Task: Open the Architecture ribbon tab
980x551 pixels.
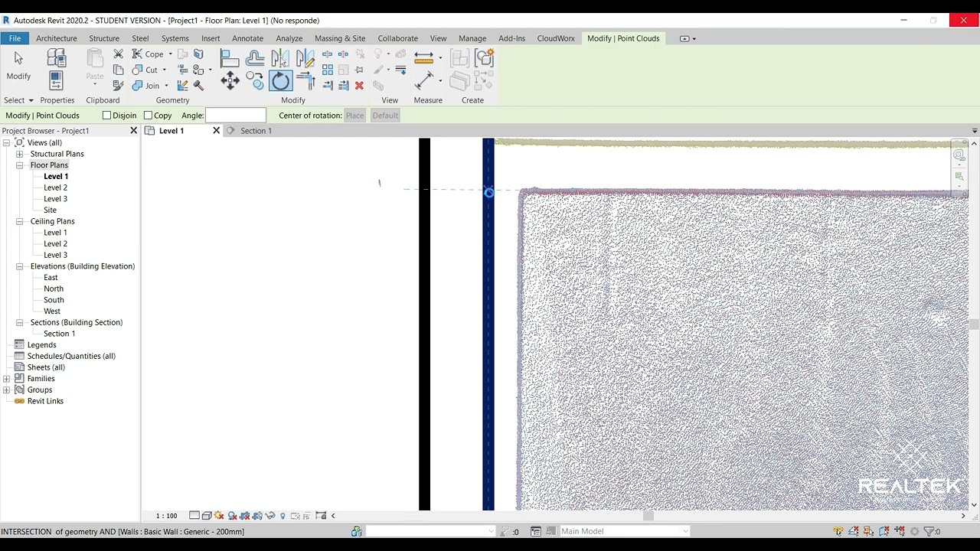Action: click(57, 38)
